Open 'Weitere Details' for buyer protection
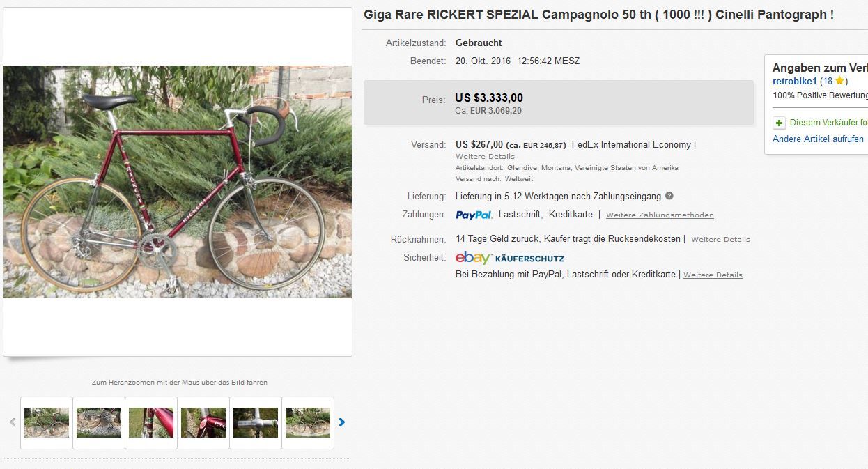The height and width of the screenshot is (469, 868). 713,275
